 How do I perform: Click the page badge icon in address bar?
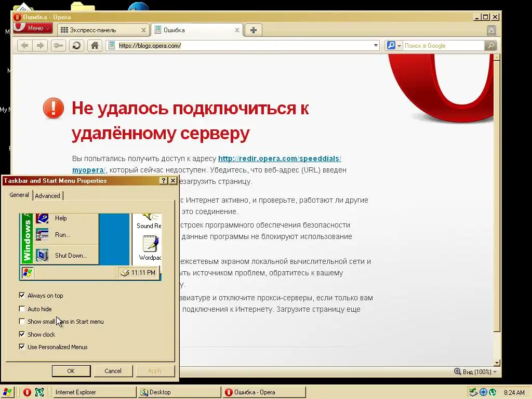click(x=112, y=46)
